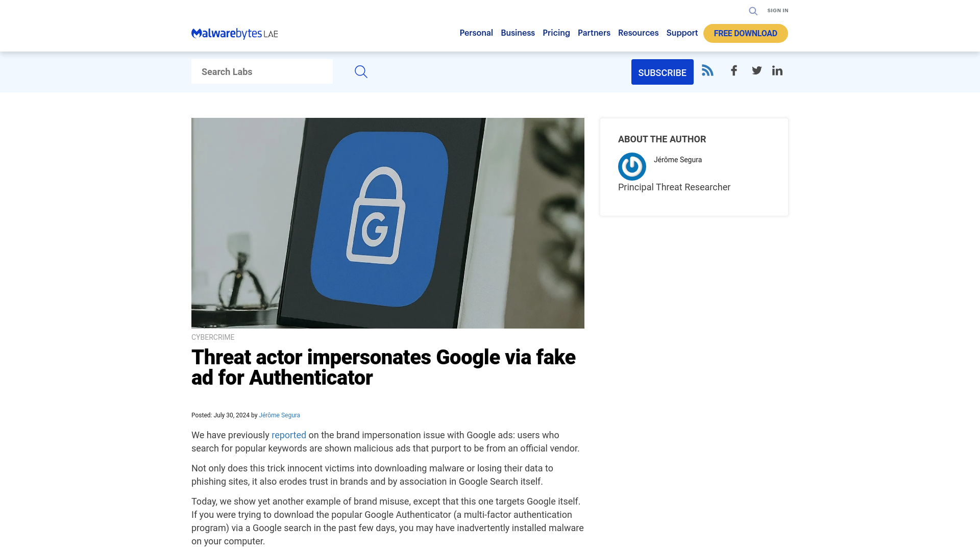Screen dimensions: 980x551
Task: Click the FREE DOWNLOAD button
Action: tap(746, 33)
